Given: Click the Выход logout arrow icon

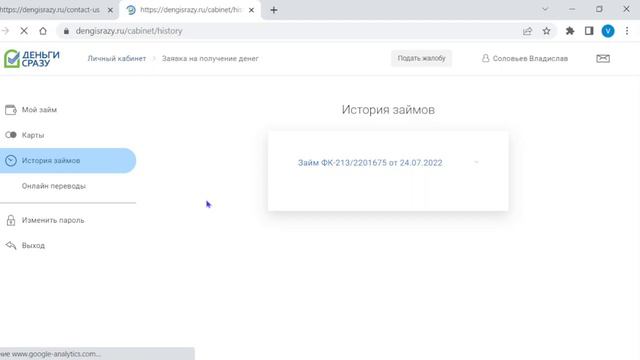Looking at the screenshot, I should click(x=11, y=245).
